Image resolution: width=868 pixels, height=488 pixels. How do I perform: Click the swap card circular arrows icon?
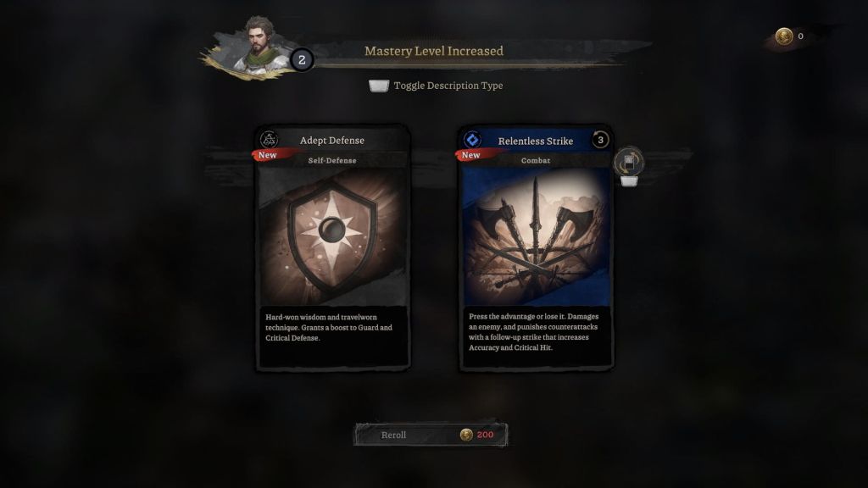tap(629, 162)
